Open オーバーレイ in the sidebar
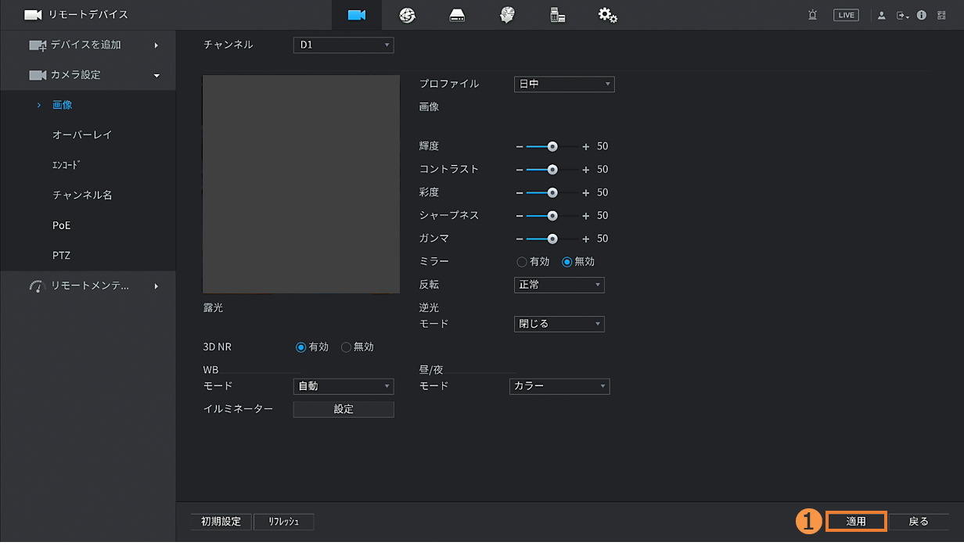 click(x=82, y=135)
